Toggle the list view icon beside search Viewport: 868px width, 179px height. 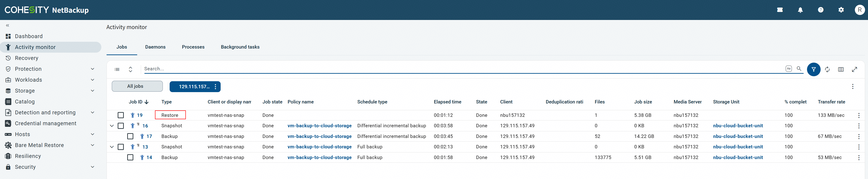[x=117, y=69]
